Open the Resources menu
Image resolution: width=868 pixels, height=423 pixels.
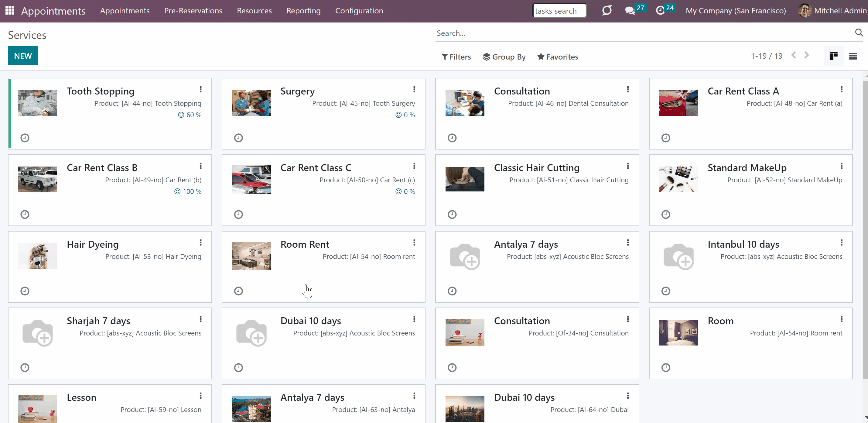click(254, 11)
